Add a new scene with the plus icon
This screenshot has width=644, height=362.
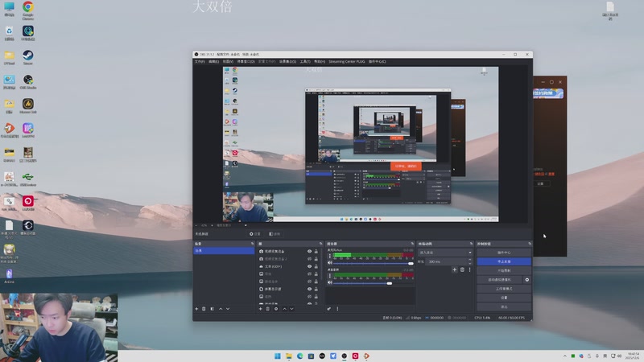196,309
